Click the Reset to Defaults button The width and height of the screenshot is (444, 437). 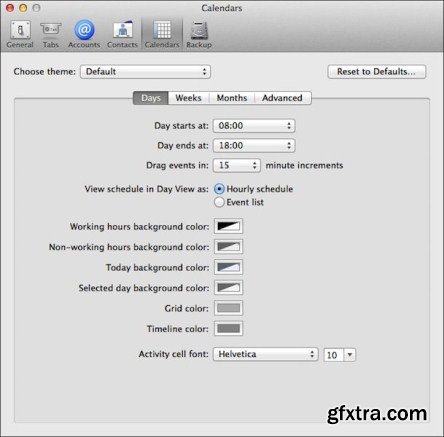click(377, 72)
